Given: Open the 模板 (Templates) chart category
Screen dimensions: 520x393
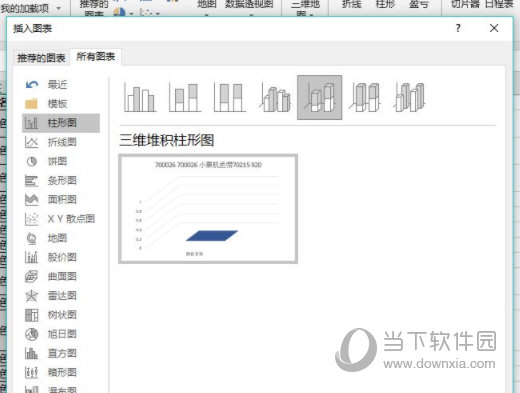Looking at the screenshot, I should point(61,104).
